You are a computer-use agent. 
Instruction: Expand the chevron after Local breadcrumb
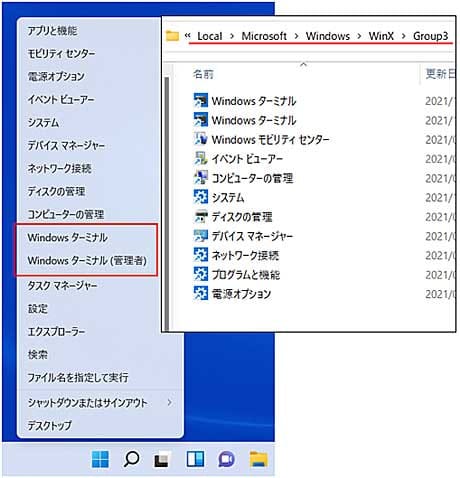tap(232, 36)
